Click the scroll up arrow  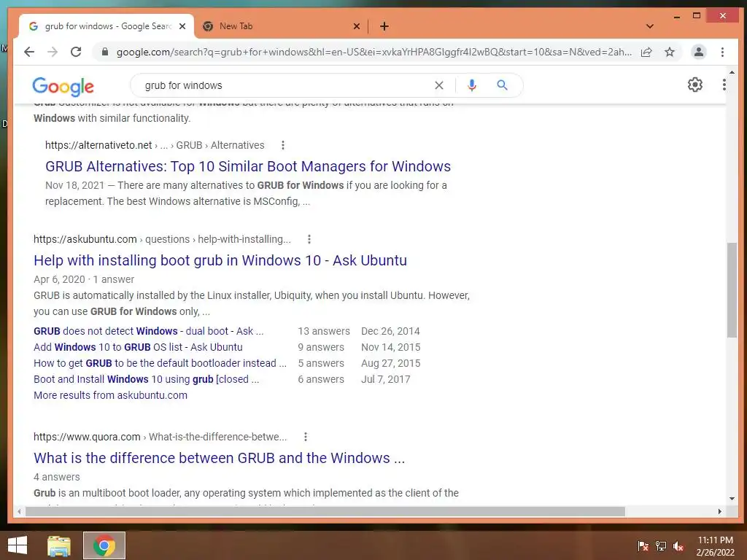[732, 73]
